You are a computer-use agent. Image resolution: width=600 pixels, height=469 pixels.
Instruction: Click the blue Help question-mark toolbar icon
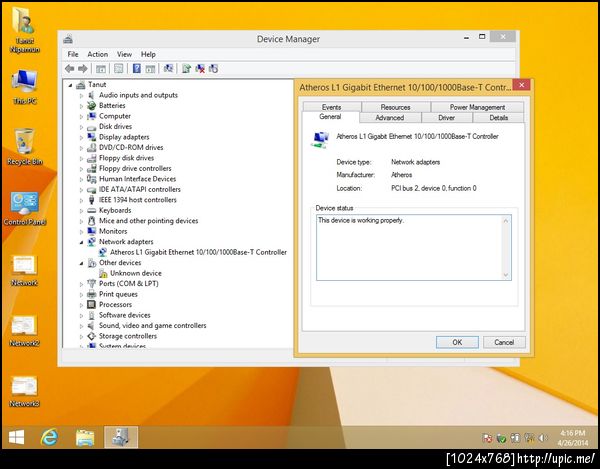click(137, 69)
